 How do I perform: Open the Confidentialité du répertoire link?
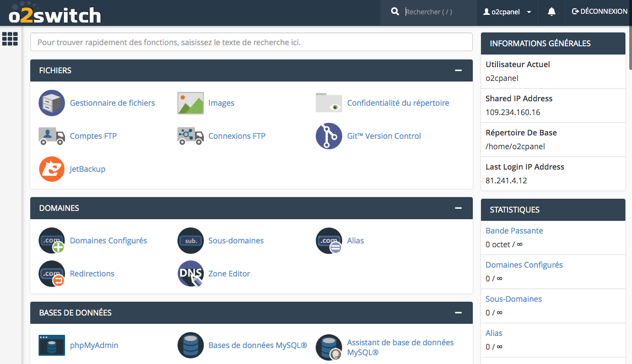398,103
